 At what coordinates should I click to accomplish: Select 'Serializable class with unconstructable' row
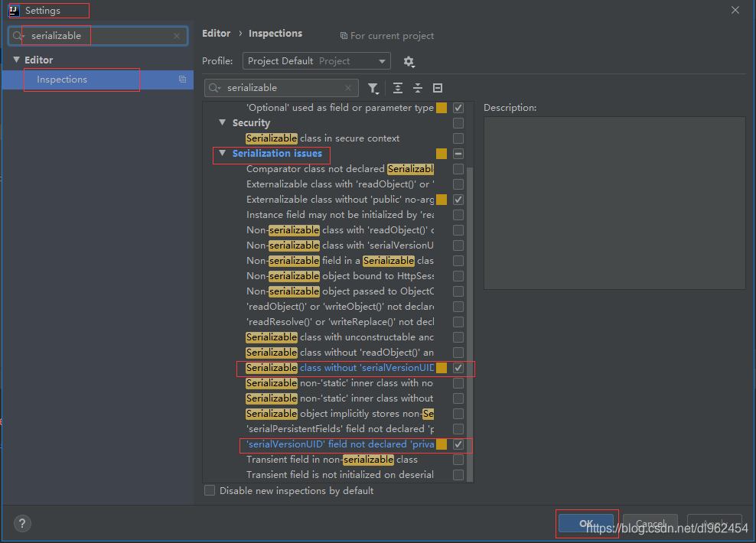(340, 337)
